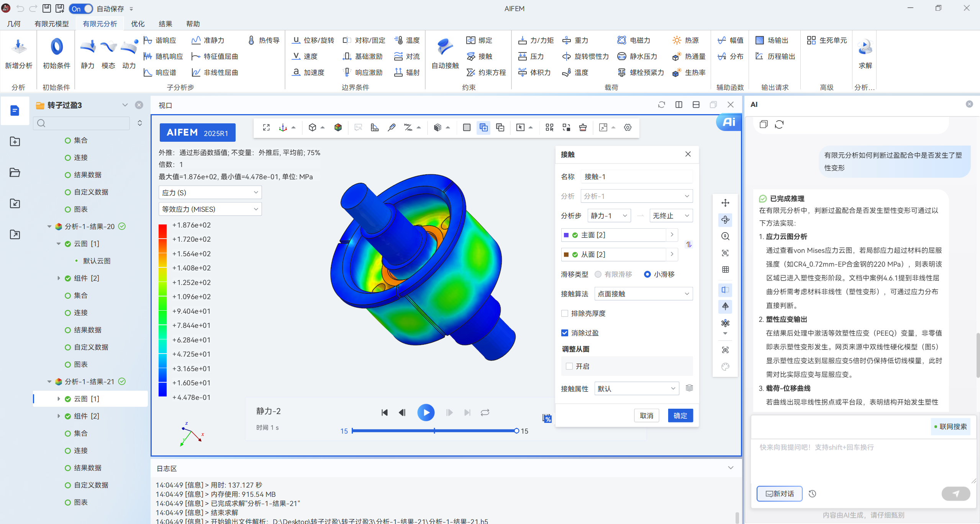Viewport: 980px width, 524px height.
Task: Enable the 开启 adjust slave checkbox
Action: (569, 366)
